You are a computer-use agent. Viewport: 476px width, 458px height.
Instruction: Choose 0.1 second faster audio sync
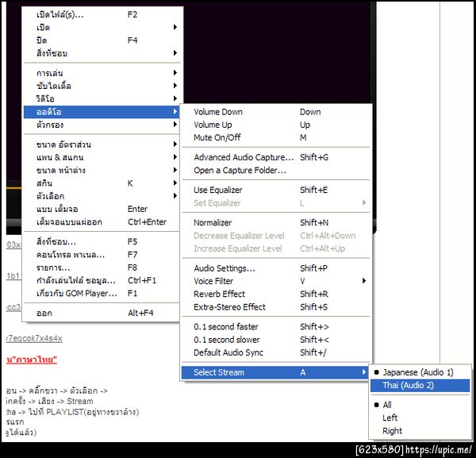(275, 326)
